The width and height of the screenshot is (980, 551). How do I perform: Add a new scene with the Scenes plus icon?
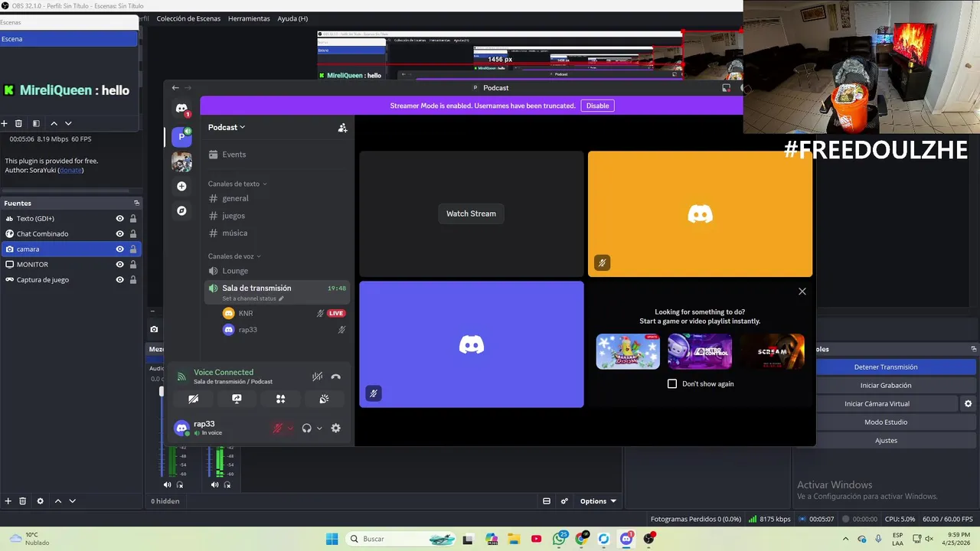4,123
